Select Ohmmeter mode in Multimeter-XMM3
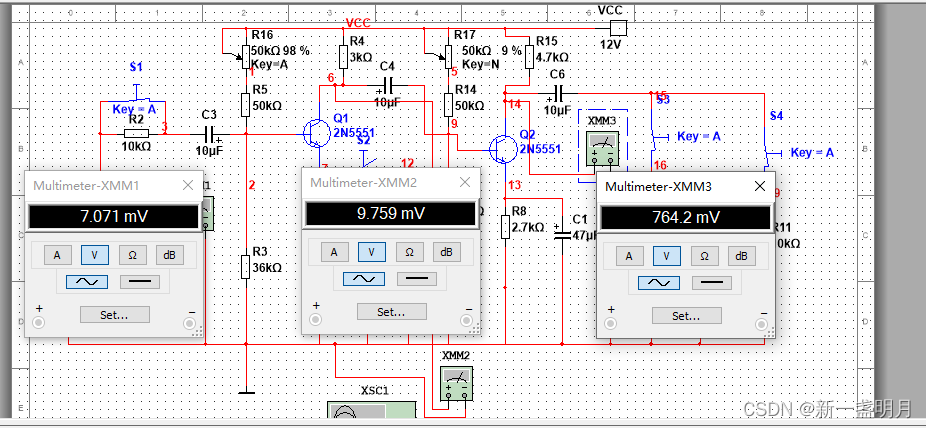926x428 pixels. point(705,256)
